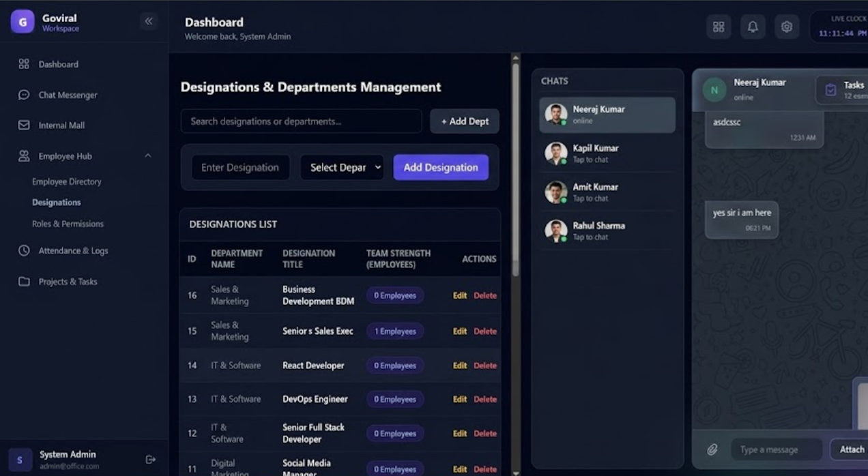The height and width of the screenshot is (476, 868).
Task: Click the + Add Dept button
Action: (x=465, y=121)
